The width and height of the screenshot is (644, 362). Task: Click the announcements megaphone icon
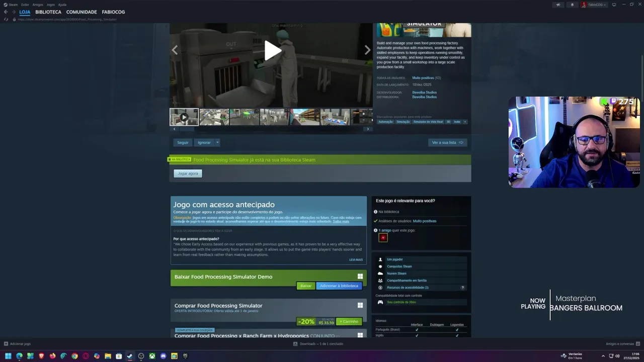click(x=557, y=5)
